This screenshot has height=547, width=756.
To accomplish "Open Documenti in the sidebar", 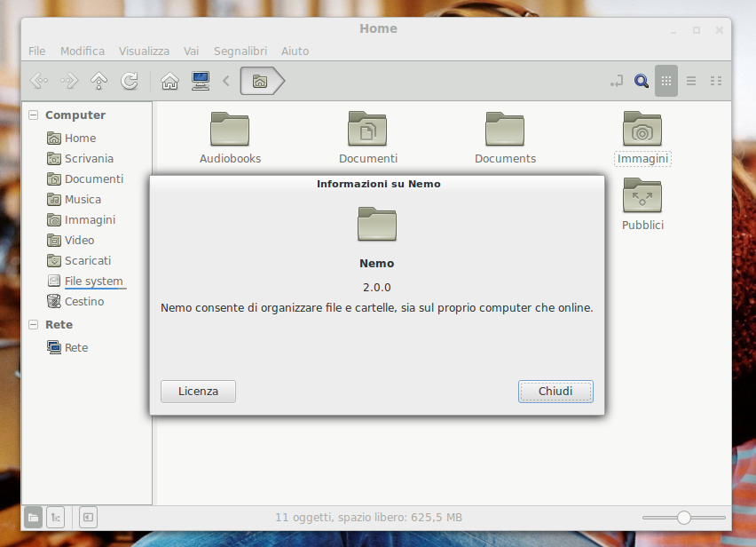I will pyautogui.click(x=85, y=179).
